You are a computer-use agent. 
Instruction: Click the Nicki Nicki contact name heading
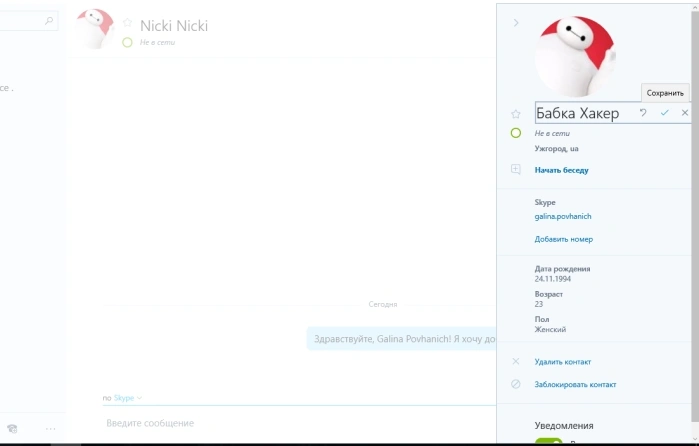174,26
